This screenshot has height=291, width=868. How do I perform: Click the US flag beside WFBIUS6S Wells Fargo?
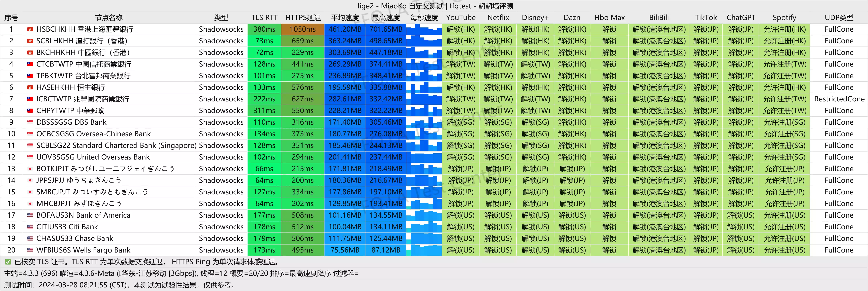pyautogui.click(x=30, y=250)
